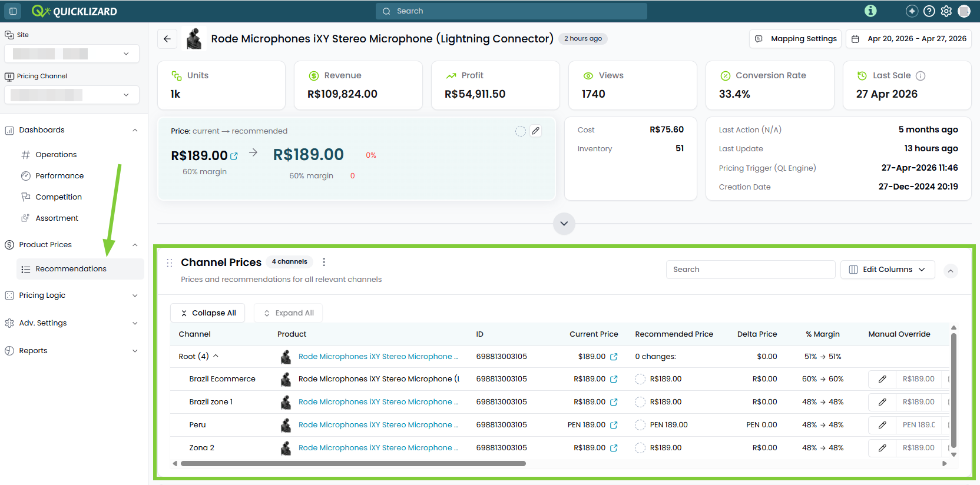
Task: Collapse the Root (4) channel group
Action: (216, 356)
